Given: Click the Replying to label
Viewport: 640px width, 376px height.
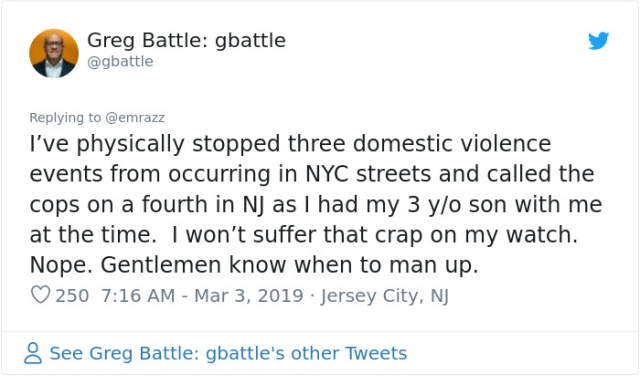Looking at the screenshot, I should 65,118.
